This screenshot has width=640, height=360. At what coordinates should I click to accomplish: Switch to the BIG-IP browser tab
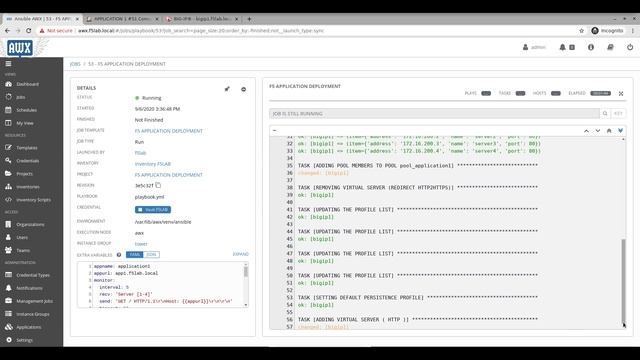pyautogui.click(x=202, y=19)
